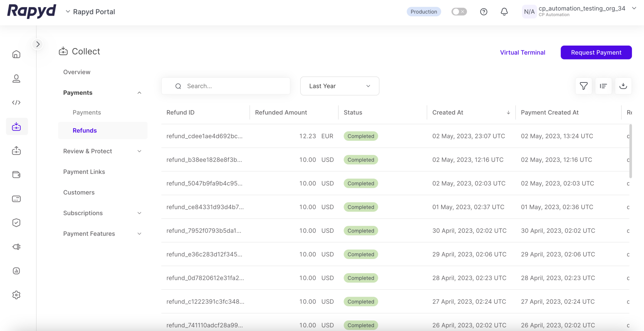Click the Search input field
644x331 pixels.
pyautogui.click(x=232, y=86)
